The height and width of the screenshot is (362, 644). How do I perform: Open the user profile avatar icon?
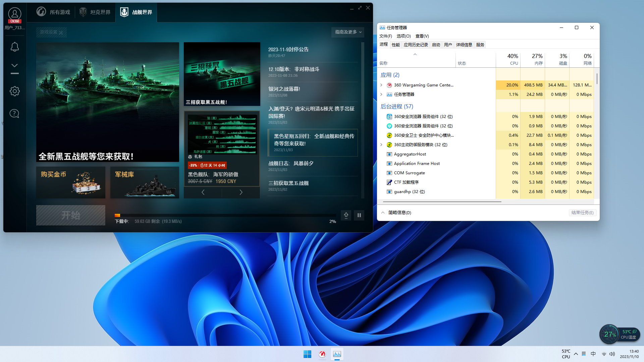tap(14, 14)
